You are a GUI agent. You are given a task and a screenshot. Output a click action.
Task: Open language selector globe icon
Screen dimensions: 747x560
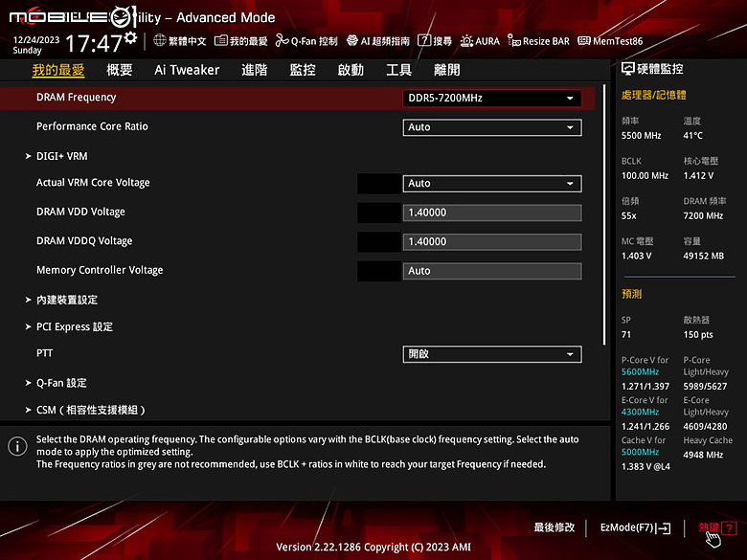pyautogui.click(x=160, y=40)
